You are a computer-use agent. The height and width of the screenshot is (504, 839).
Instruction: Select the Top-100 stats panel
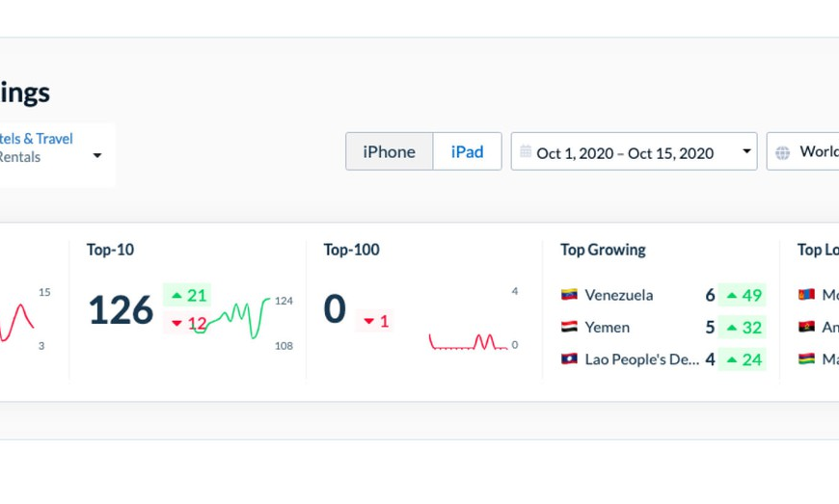[x=424, y=310]
